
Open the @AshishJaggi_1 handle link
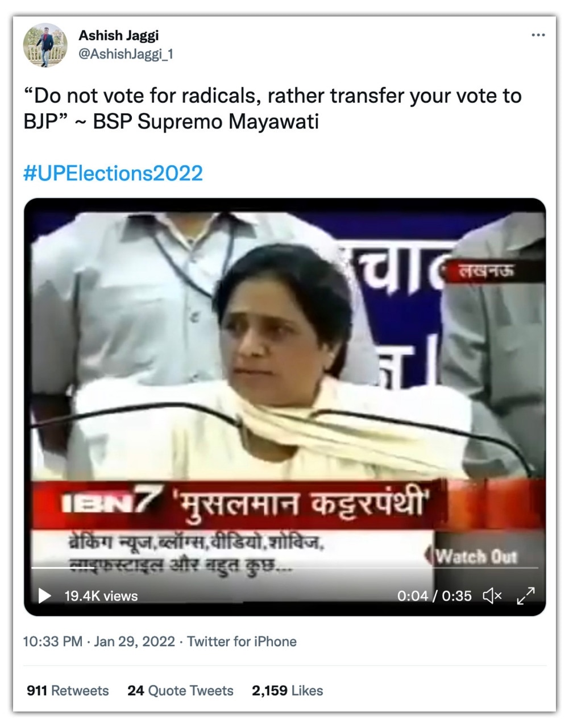coord(126,54)
